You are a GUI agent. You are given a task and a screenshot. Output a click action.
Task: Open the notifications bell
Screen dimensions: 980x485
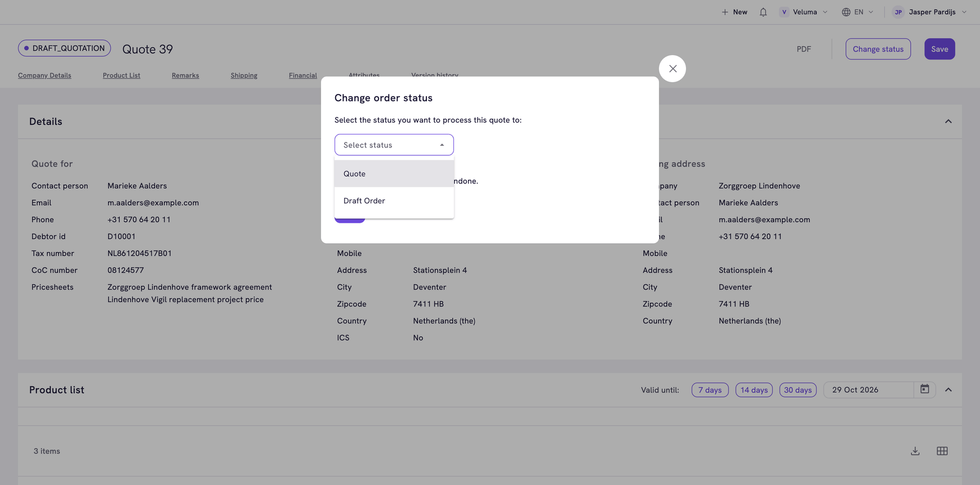(763, 12)
